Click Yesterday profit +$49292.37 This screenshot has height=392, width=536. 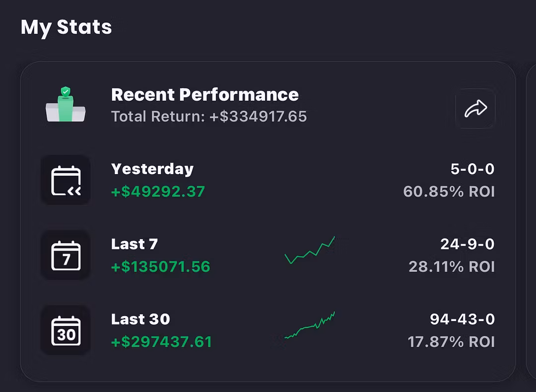point(158,192)
